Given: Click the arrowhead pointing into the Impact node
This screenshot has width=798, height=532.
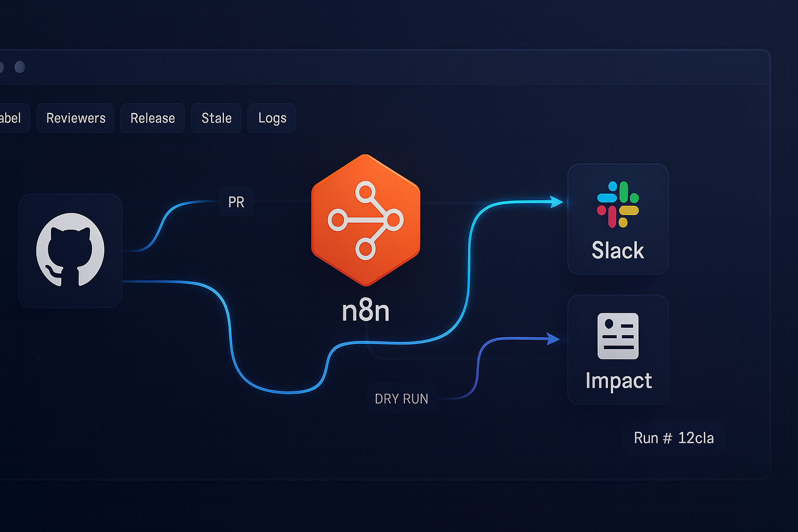Looking at the screenshot, I should (553, 339).
